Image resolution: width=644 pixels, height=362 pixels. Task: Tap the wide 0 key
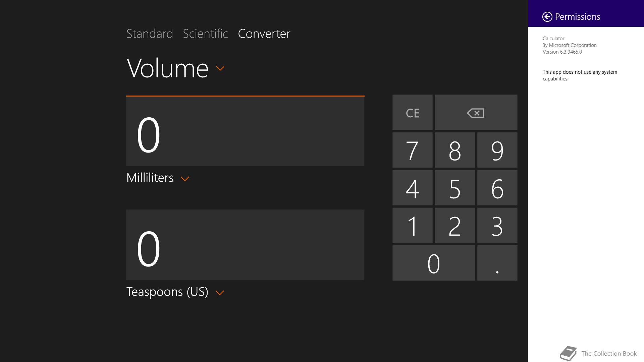coord(433,263)
